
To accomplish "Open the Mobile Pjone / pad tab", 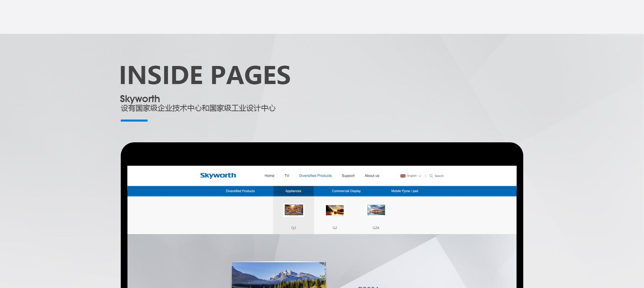I will [405, 191].
